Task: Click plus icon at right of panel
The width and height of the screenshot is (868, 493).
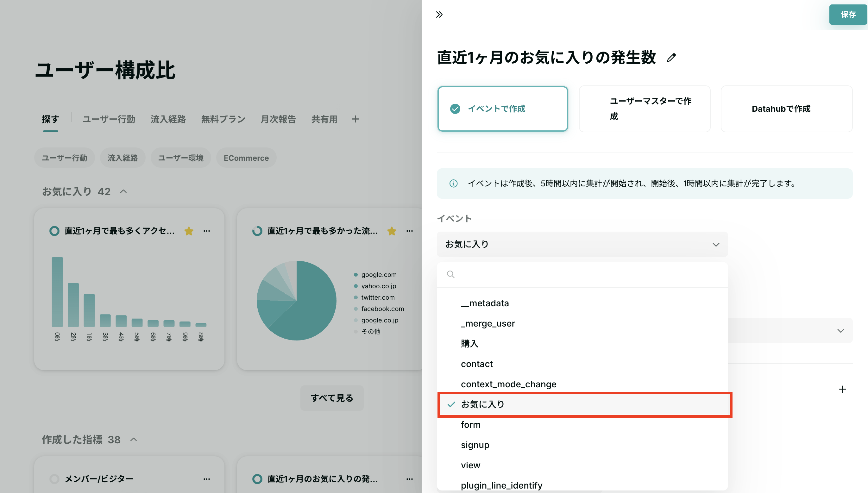Action: click(x=843, y=390)
